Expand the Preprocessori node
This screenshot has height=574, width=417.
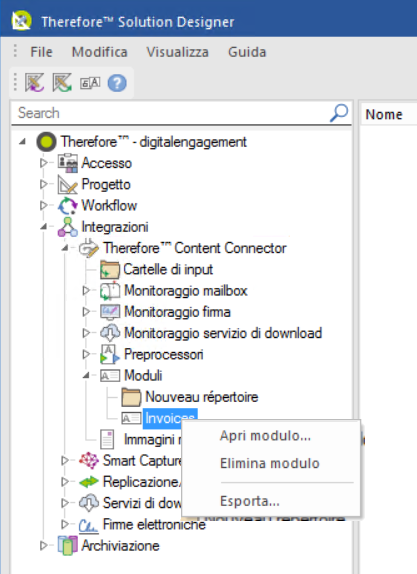click(86, 354)
